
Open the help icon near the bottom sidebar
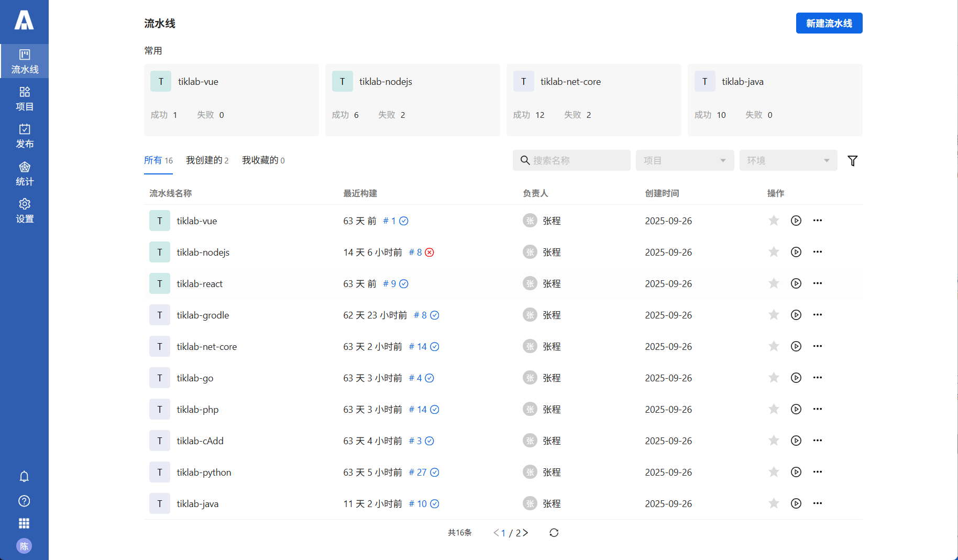(x=24, y=501)
